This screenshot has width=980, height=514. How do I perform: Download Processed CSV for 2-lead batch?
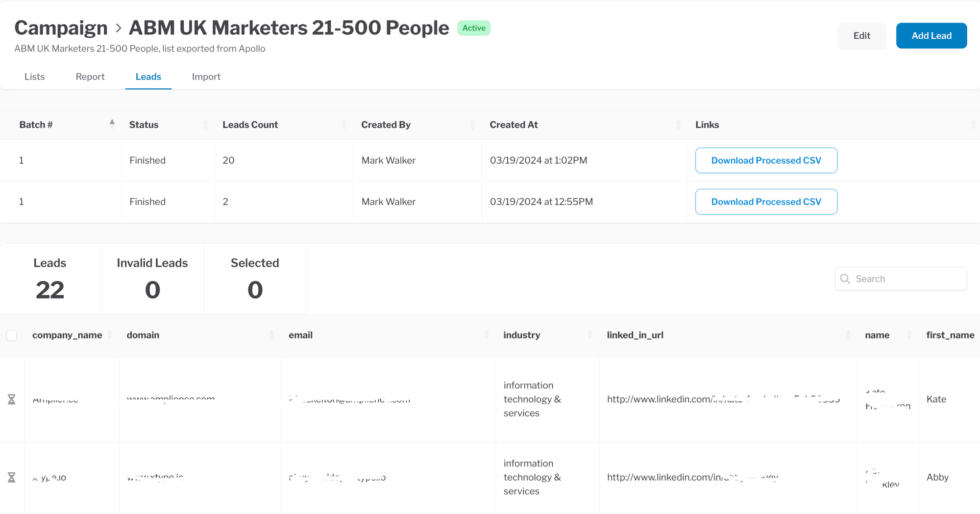766,202
